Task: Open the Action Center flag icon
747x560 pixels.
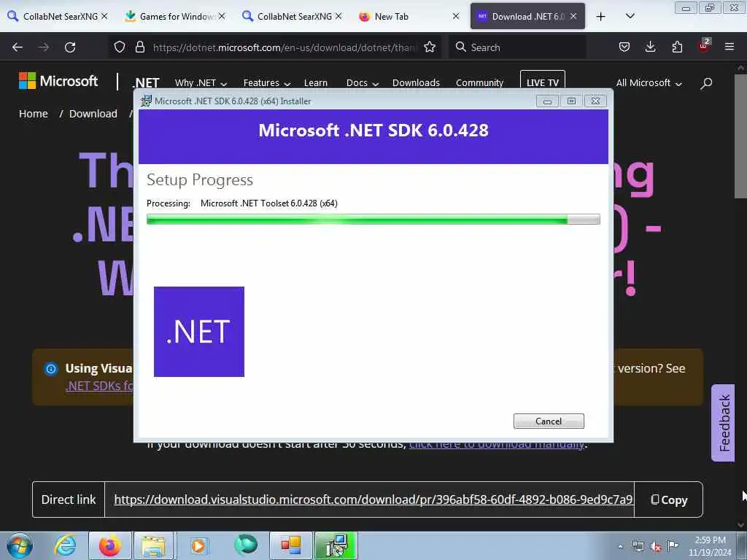Action: pyautogui.click(x=673, y=546)
